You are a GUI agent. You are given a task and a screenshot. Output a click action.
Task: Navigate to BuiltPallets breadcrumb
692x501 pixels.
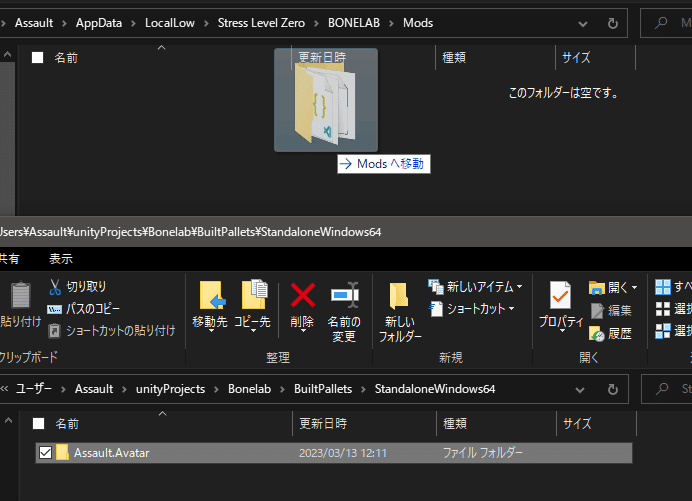(x=323, y=389)
